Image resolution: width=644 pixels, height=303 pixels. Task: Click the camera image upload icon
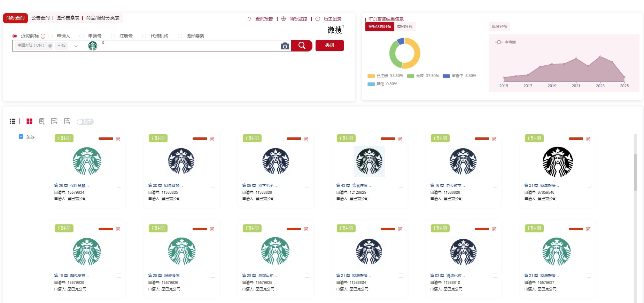pyautogui.click(x=285, y=46)
